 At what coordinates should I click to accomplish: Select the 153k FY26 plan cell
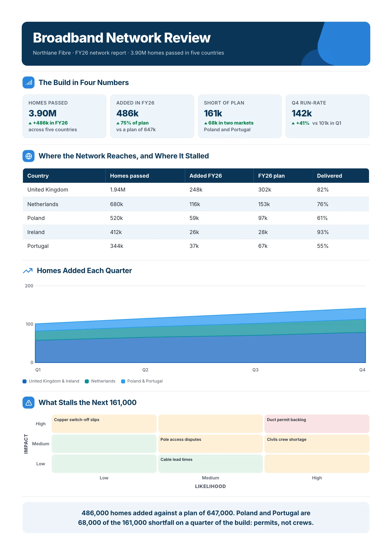(264, 204)
